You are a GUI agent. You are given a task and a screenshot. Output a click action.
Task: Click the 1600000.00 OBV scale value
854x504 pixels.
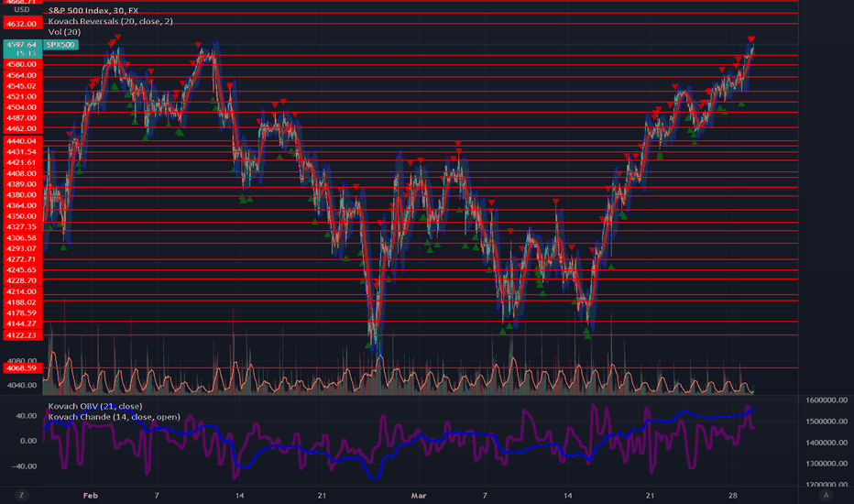827,400
